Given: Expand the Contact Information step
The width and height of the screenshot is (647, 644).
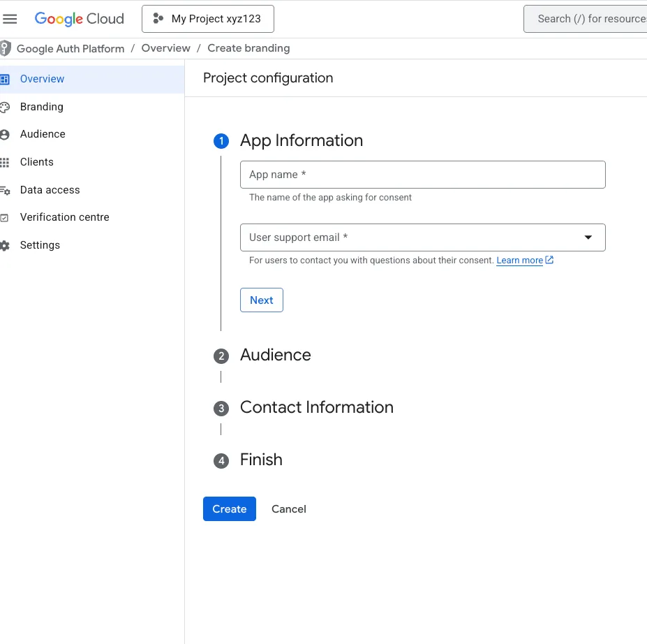Looking at the screenshot, I should (x=316, y=407).
